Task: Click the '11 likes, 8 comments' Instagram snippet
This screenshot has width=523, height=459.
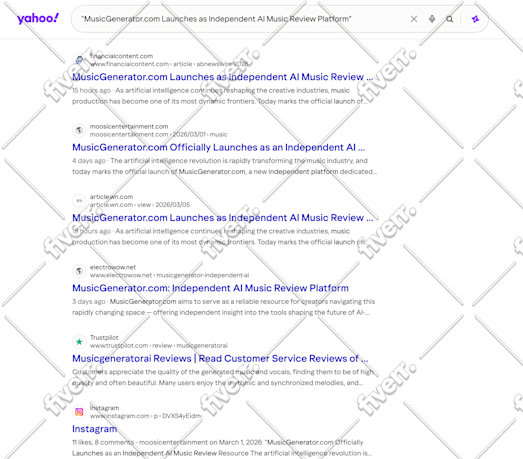Action: coord(222,448)
